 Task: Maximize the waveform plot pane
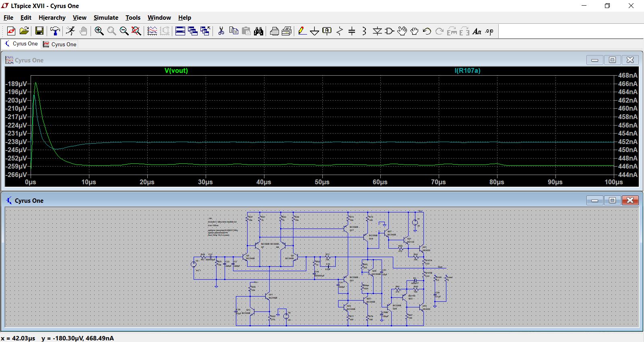[x=612, y=60]
